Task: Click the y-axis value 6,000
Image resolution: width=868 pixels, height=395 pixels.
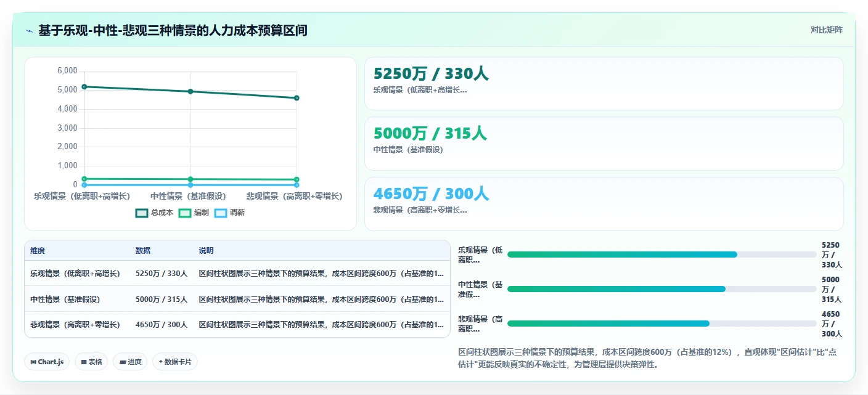Action: tap(67, 71)
